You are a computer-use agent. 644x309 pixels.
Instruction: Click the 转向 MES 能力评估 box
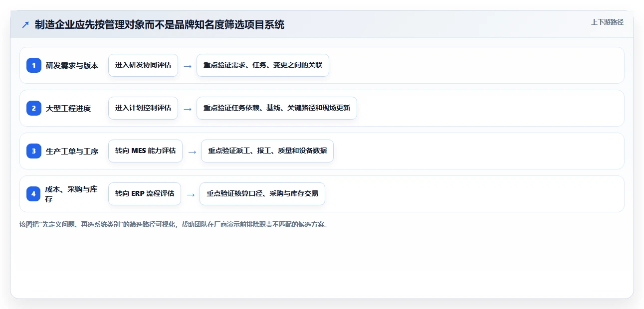point(145,151)
